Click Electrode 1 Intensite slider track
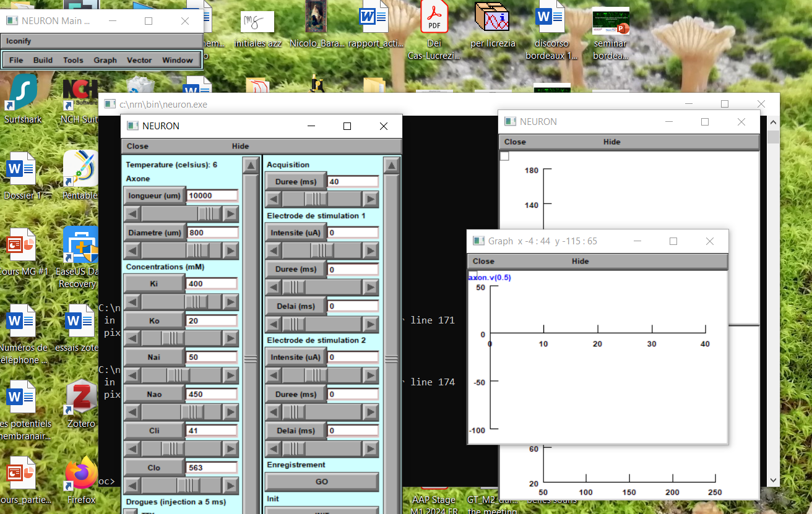 322,251
